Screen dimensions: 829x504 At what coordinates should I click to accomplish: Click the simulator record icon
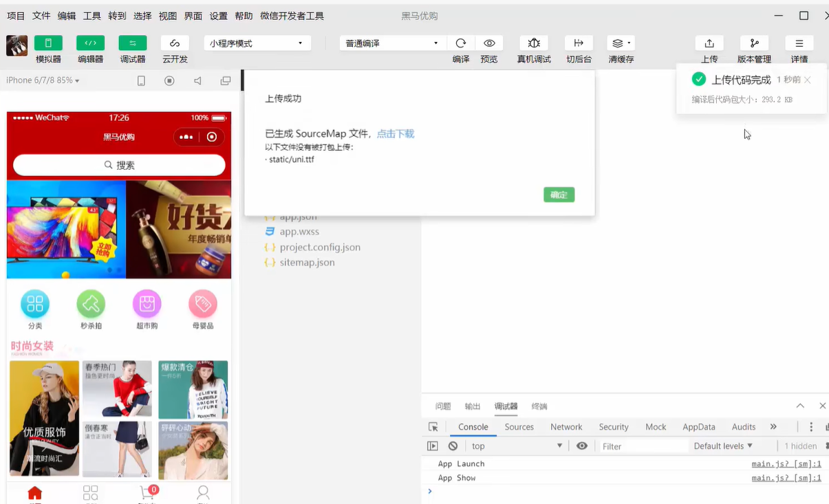point(169,81)
